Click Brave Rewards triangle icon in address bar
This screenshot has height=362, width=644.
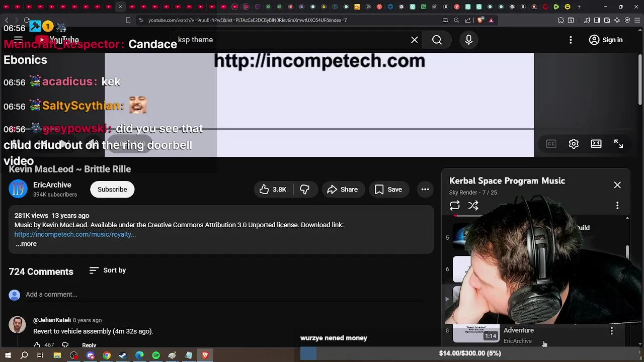(491, 20)
